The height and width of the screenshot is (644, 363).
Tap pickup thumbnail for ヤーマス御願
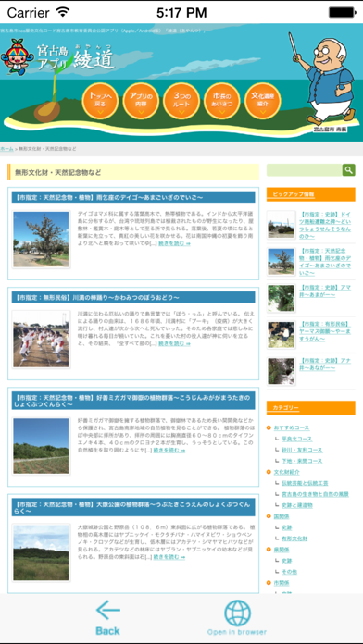pyautogui.click(x=282, y=335)
